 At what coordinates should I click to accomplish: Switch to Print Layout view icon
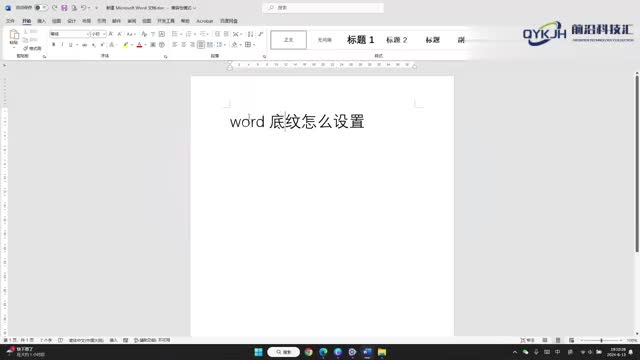[558, 340]
